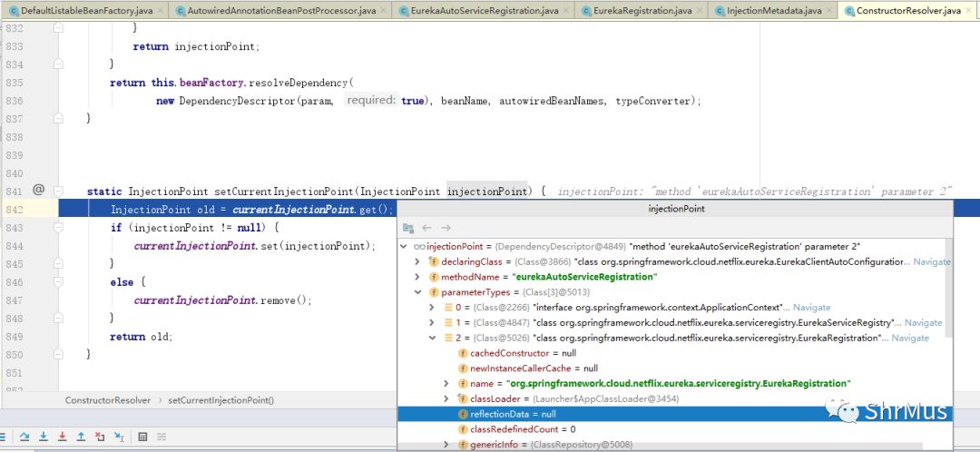The image size is (980, 452).
Task: Expand parameterTypes entry 1
Action: (431, 322)
